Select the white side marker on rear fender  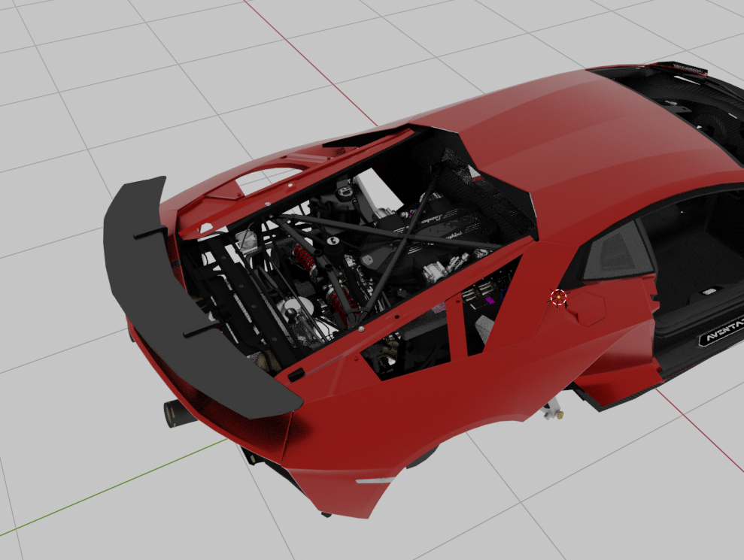(375, 480)
